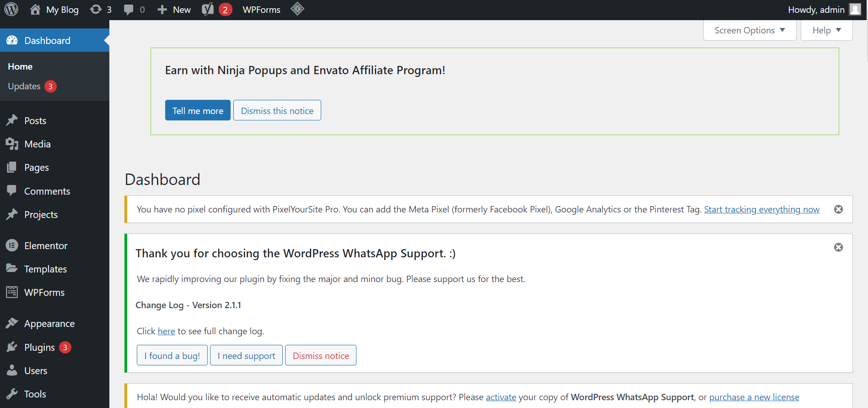Click the Dashboard page heading
868x408 pixels.
point(162,180)
